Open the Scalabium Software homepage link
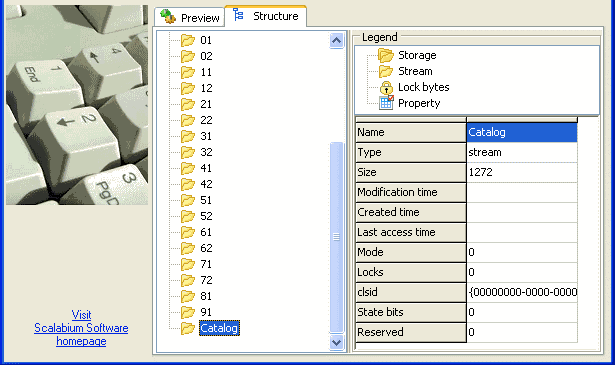This screenshot has height=365, width=615. click(81, 328)
